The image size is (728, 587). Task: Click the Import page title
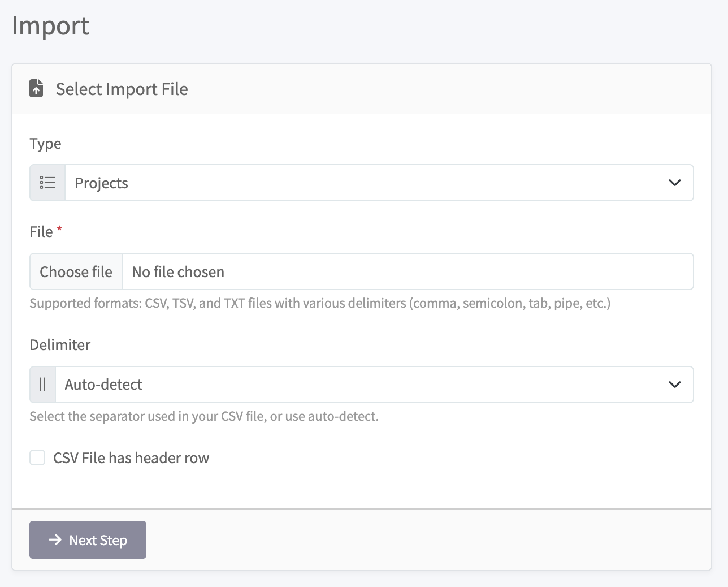point(50,26)
